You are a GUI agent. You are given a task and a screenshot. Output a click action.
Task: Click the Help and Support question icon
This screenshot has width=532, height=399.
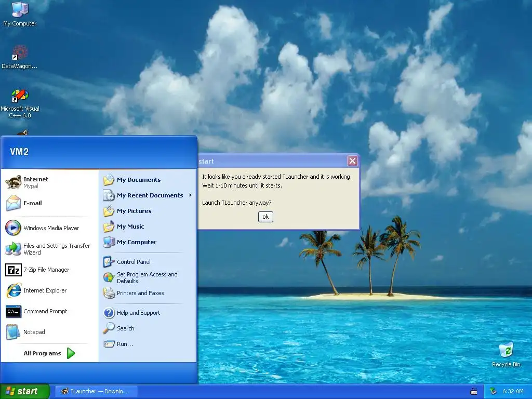109,312
